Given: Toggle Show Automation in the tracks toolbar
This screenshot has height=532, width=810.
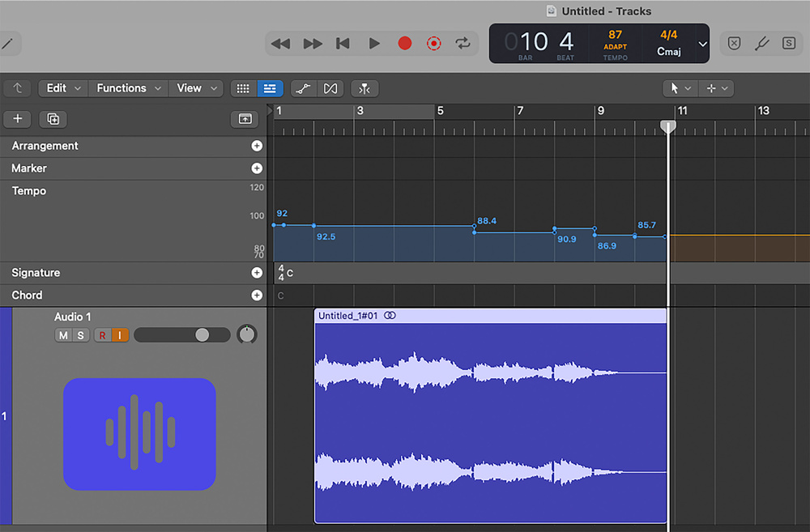Looking at the screenshot, I should click(303, 88).
